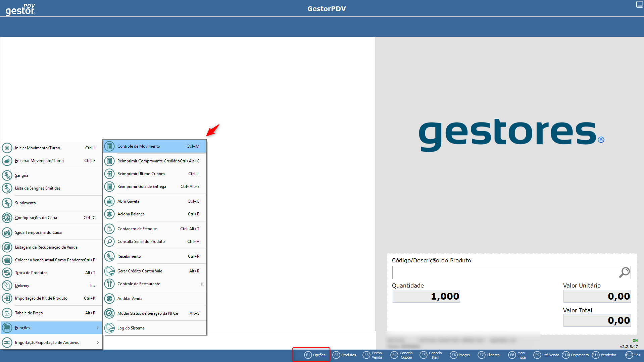Click the Quantidade field
The height and width of the screenshot is (362, 644).
click(426, 297)
